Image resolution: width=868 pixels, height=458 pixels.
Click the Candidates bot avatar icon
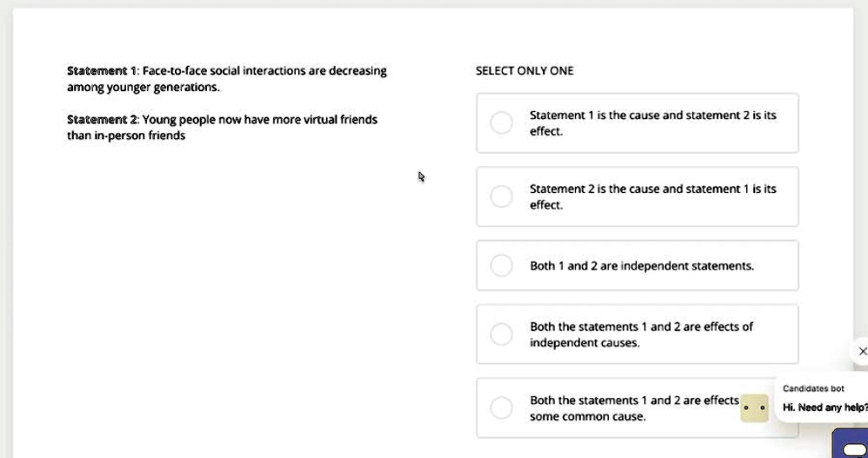(x=754, y=408)
